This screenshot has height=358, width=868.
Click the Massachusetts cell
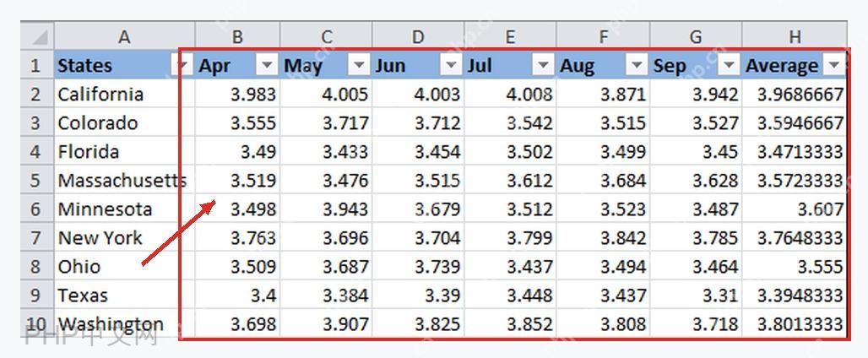tap(125, 180)
